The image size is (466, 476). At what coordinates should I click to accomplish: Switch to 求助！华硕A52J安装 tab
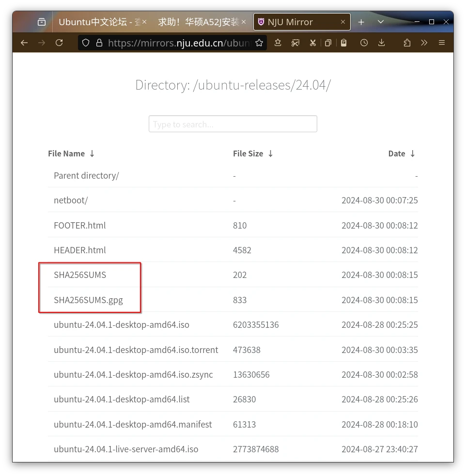click(x=199, y=22)
